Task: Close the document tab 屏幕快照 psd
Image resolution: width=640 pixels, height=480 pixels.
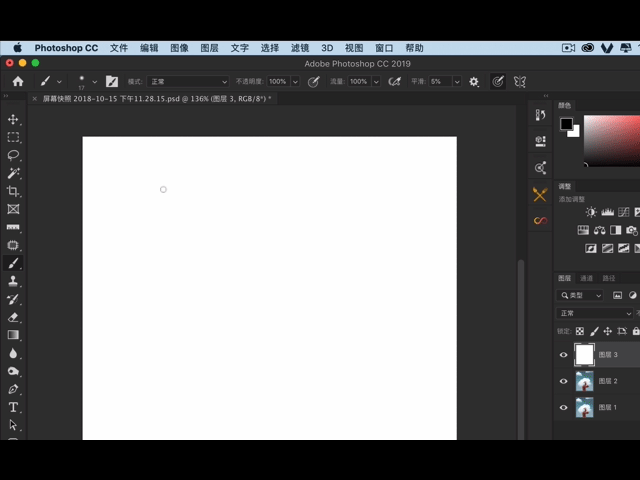Action: (x=35, y=98)
